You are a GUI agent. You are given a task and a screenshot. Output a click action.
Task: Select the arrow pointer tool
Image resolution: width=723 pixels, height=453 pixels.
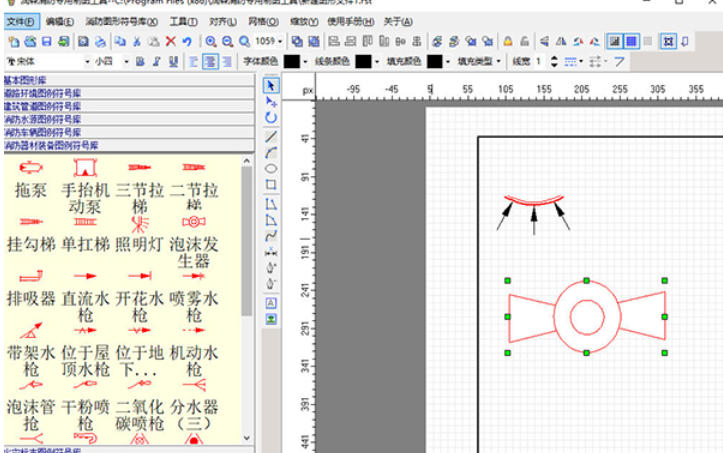[x=271, y=86]
